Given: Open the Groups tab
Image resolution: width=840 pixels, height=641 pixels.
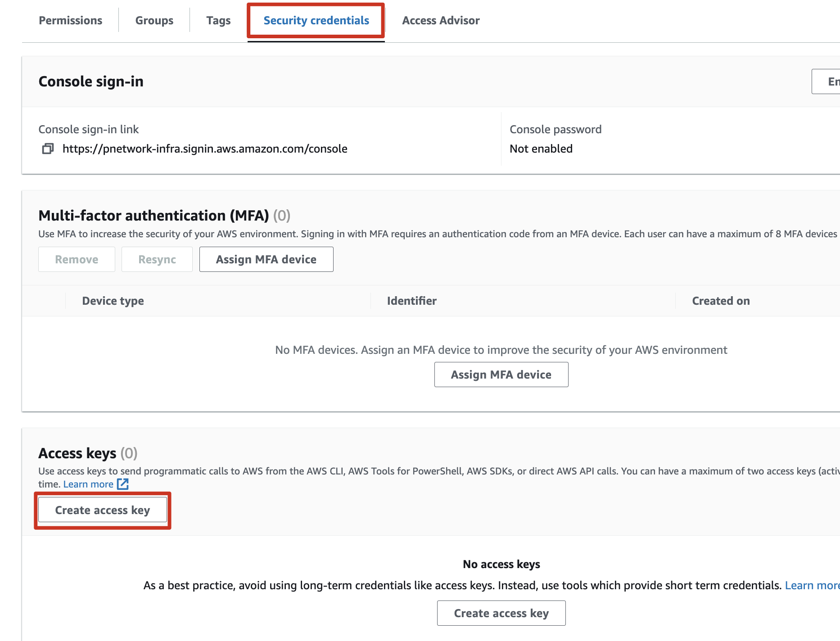Looking at the screenshot, I should coord(154,20).
